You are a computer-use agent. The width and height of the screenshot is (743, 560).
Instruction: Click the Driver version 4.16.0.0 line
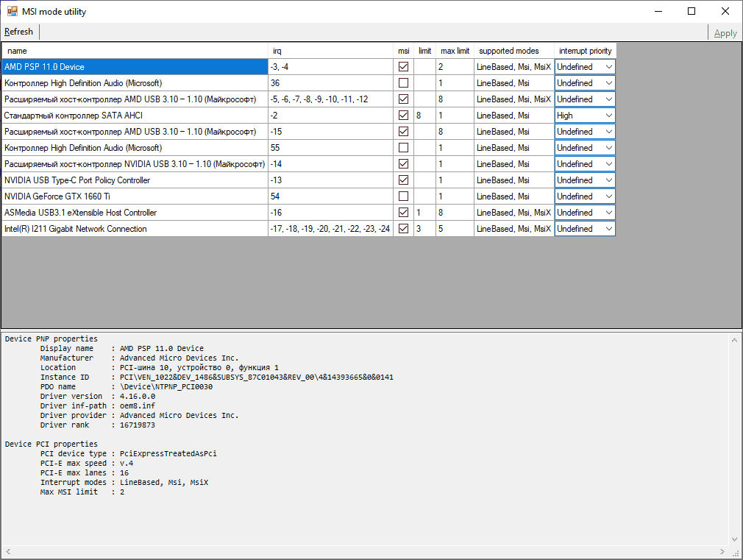click(98, 396)
